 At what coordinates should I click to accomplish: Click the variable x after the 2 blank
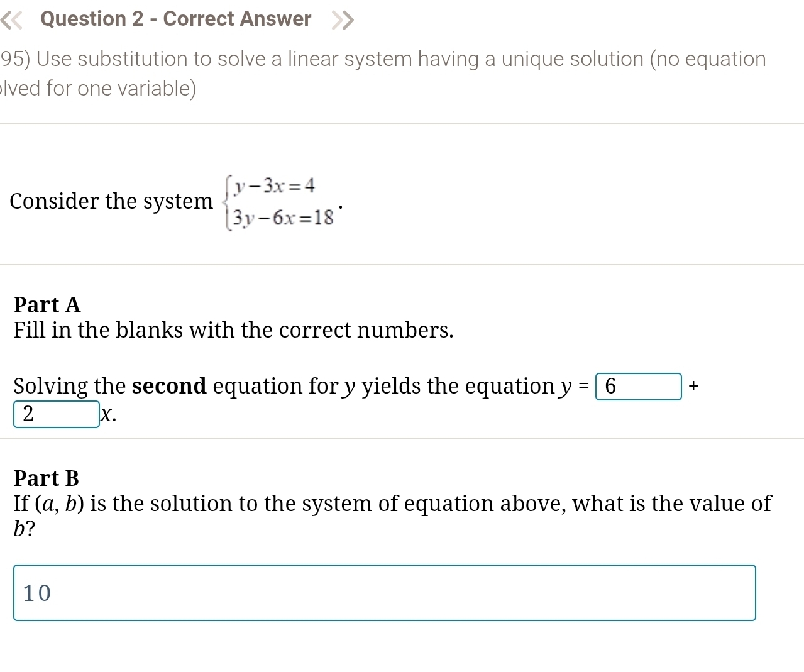(108, 414)
